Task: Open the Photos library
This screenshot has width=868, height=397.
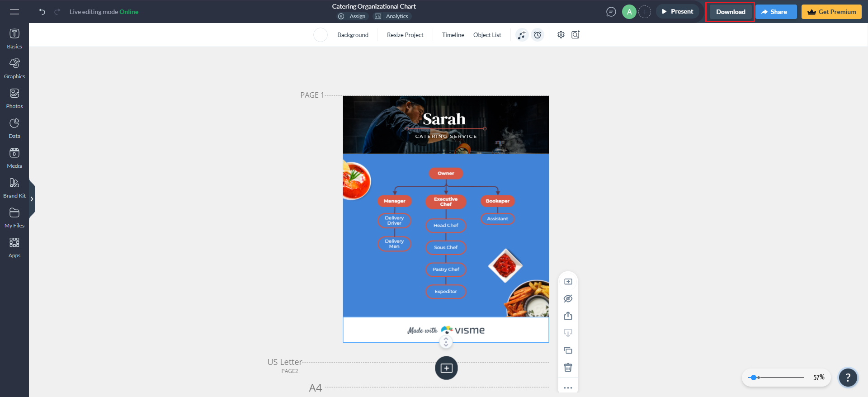Action: [x=14, y=98]
